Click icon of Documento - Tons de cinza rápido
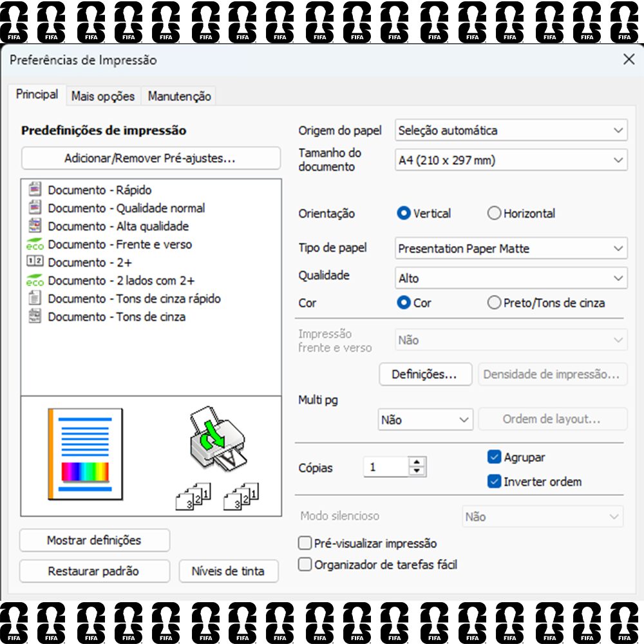The image size is (644, 644). point(35,298)
